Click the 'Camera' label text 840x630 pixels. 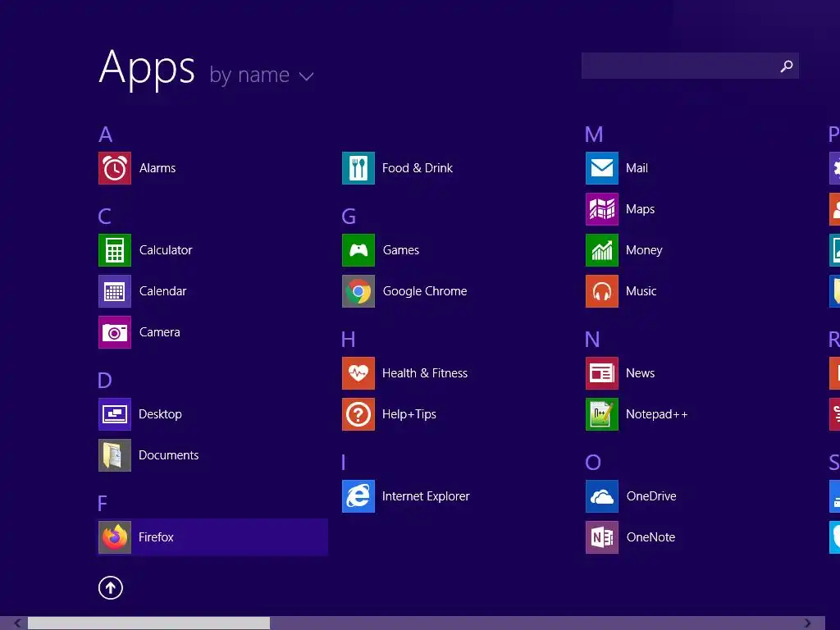click(160, 332)
